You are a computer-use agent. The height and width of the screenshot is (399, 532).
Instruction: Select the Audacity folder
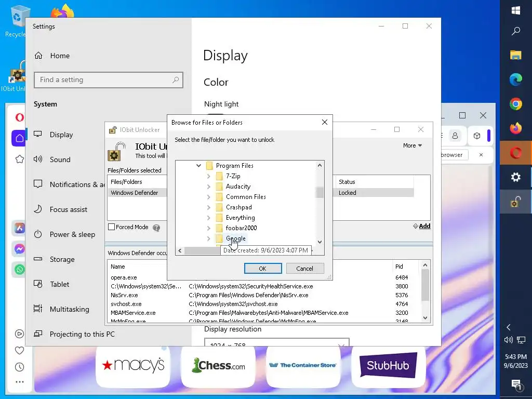click(238, 187)
